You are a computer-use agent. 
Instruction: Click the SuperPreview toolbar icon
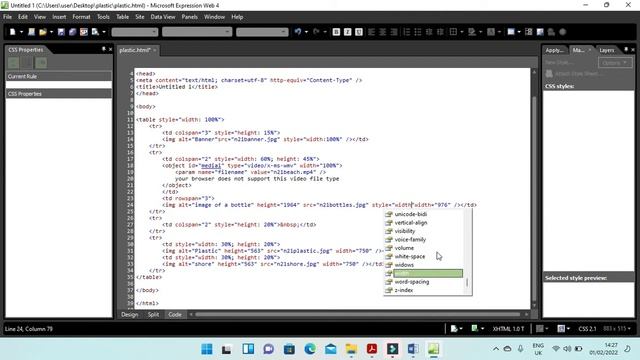84,32
